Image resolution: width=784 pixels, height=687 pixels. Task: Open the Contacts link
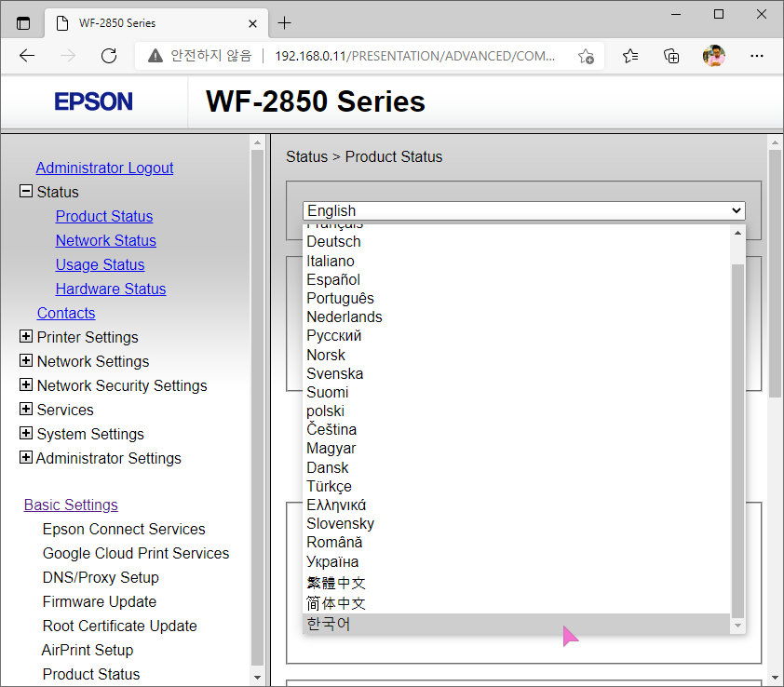point(66,313)
